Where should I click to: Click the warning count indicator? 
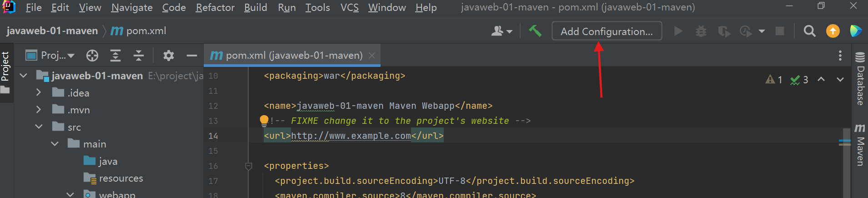(774, 80)
